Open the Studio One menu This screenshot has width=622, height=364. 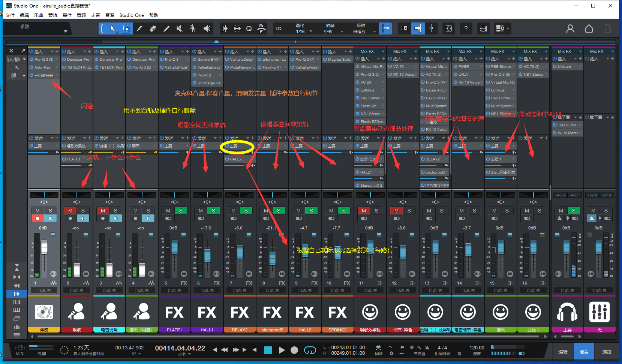tap(132, 15)
